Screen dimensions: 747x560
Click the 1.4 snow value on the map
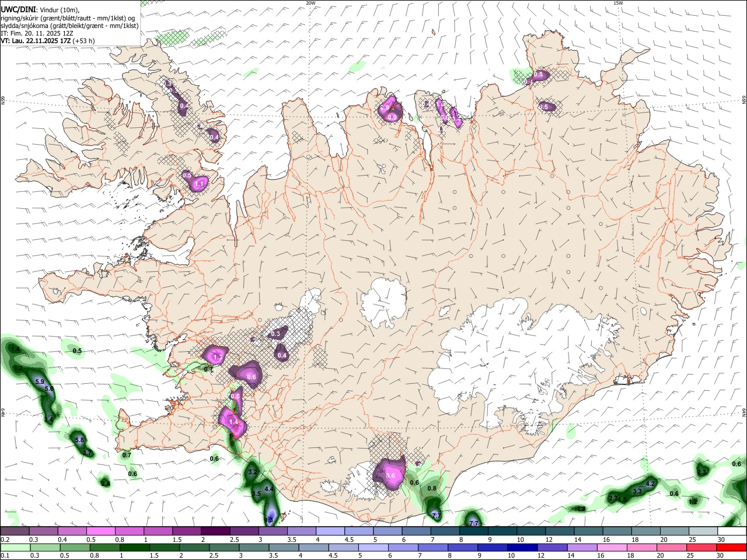tap(233, 422)
